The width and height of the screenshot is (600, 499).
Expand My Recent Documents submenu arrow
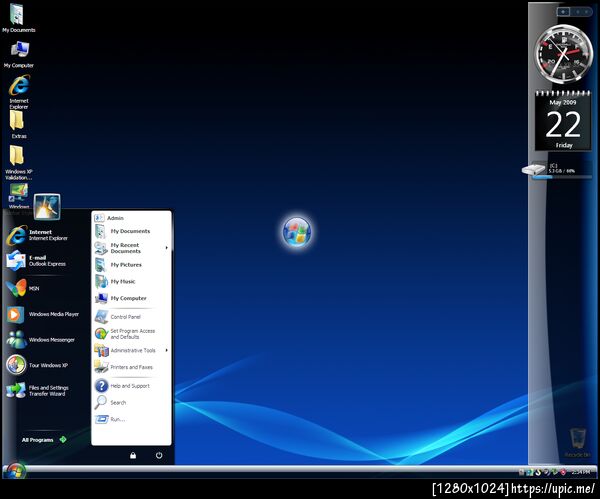[x=166, y=248]
